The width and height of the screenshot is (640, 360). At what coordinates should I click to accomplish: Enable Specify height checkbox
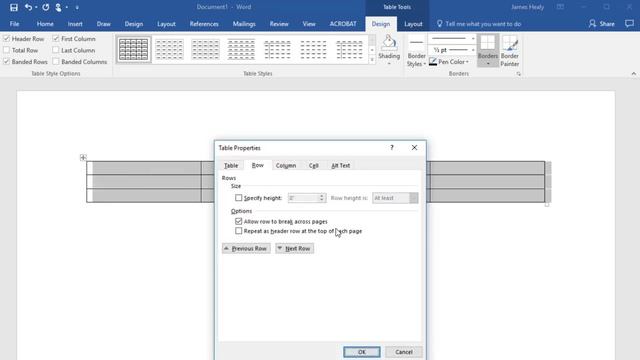(238, 198)
